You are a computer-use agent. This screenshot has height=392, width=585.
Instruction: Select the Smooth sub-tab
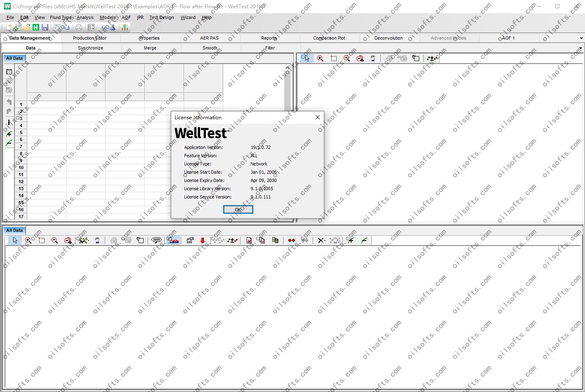click(x=210, y=48)
